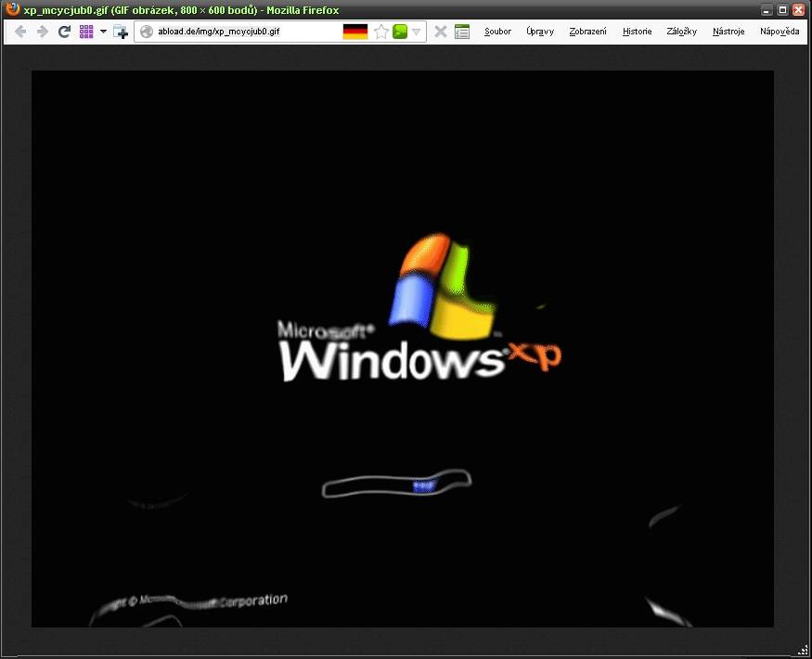The image size is (812, 659).
Task: Open the Nástroje menu
Action: coord(728,32)
